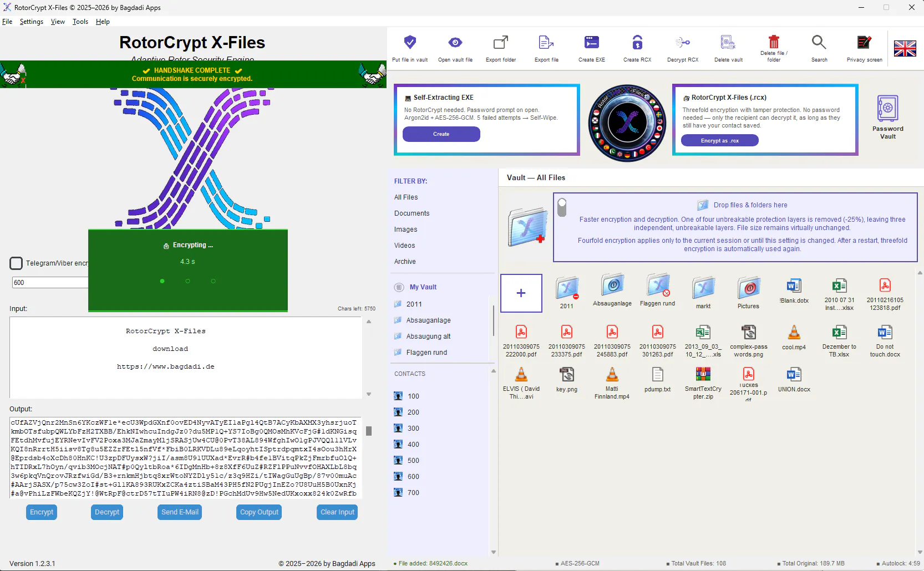Click Create in Self-Extracting EXE panel
The image size is (924, 571).
coord(441,134)
